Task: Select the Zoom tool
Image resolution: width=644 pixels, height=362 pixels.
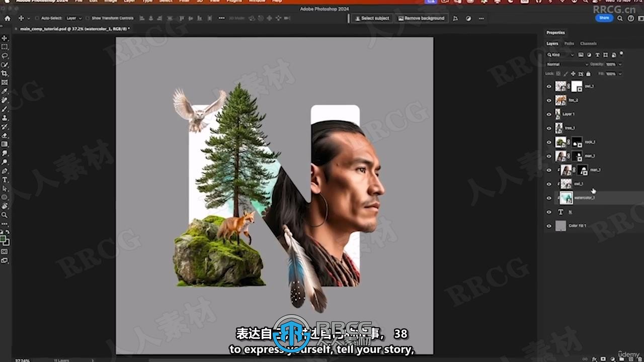Action: [5, 215]
